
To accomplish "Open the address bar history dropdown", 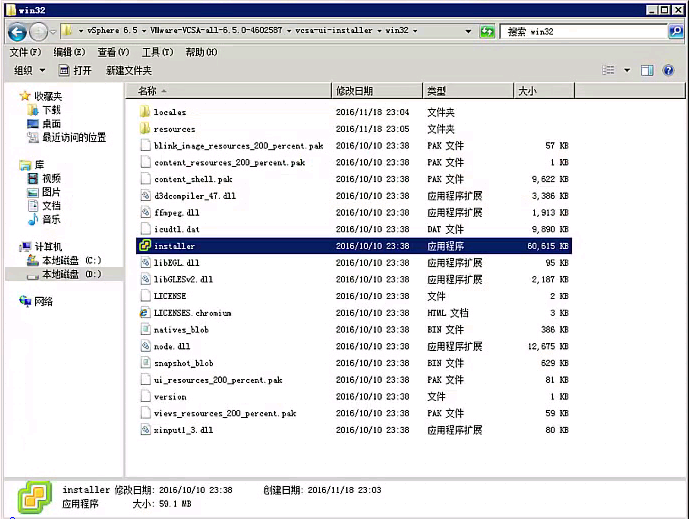I will 468,31.
